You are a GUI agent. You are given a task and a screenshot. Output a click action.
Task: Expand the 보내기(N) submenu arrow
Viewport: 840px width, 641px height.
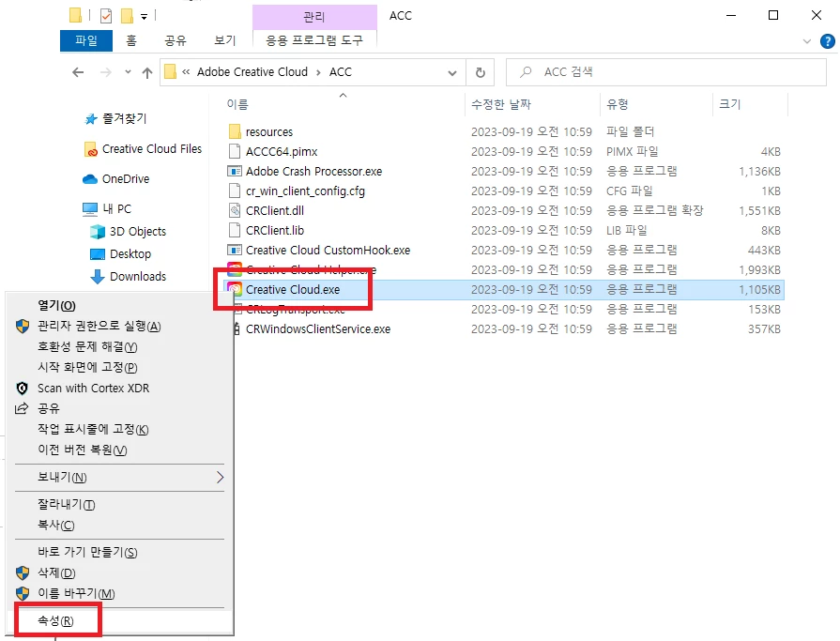pos(220,477)
